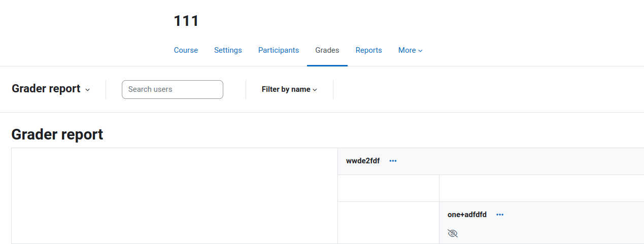
Task: Select the Grades tab
Action: point(327,50)
